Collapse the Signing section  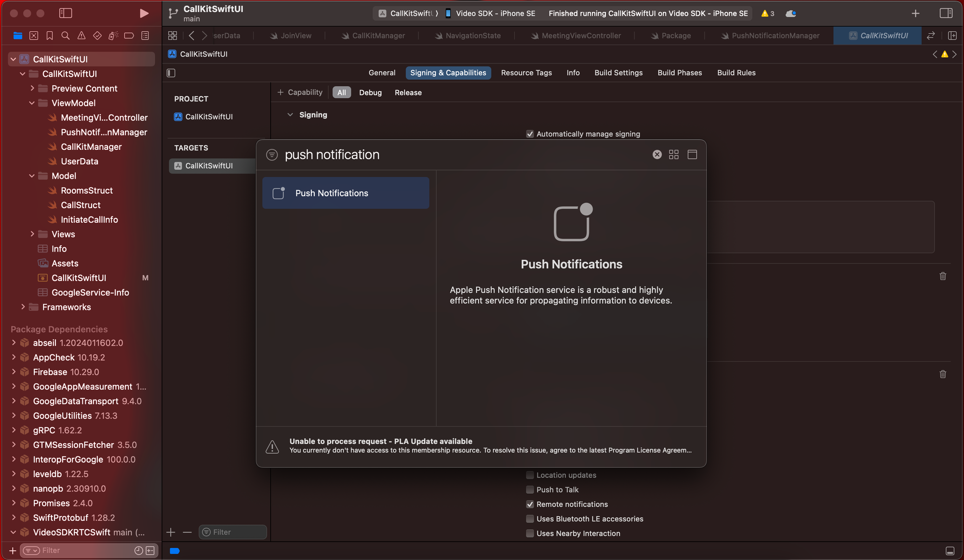tap(290, 115)
